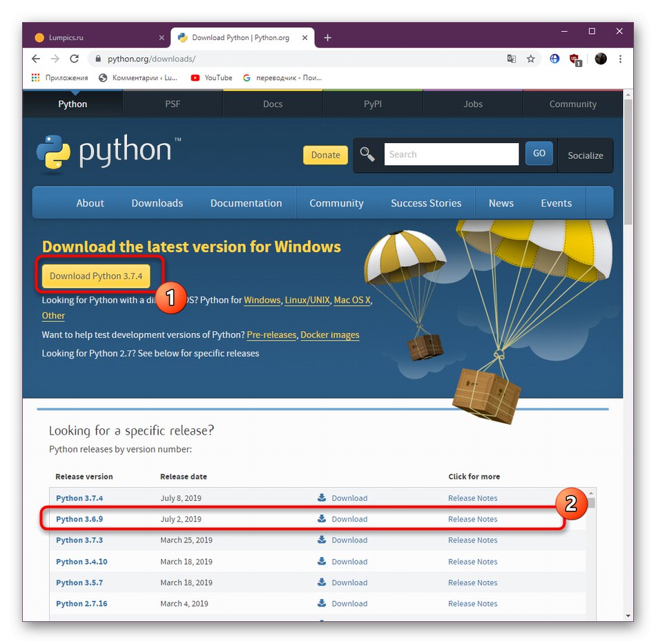Close the Lumpics.ru tab
The image size is (656, 644).
(162, 38)
